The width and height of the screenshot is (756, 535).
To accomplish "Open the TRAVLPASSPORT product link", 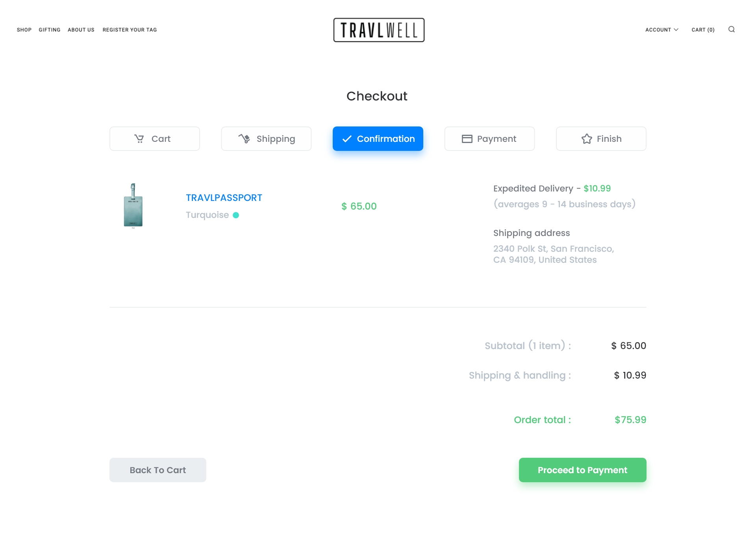I will tap(224, 198).
